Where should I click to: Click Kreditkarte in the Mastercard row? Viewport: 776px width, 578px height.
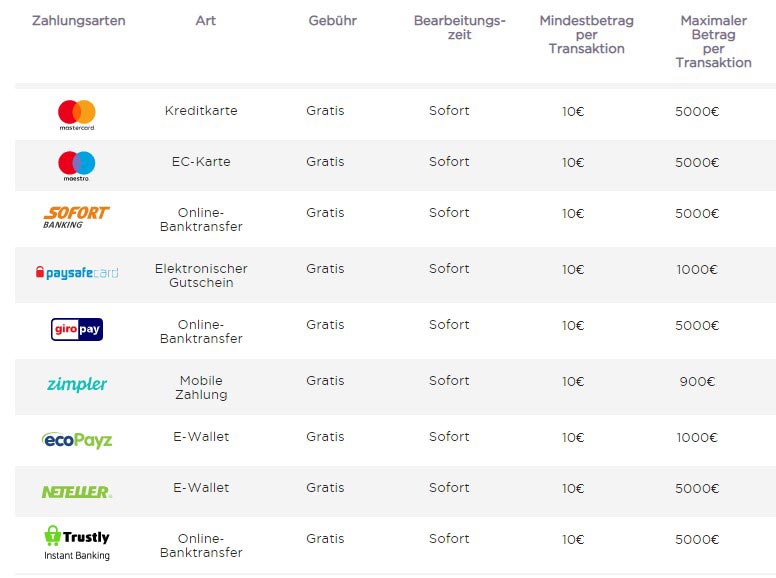201,111
